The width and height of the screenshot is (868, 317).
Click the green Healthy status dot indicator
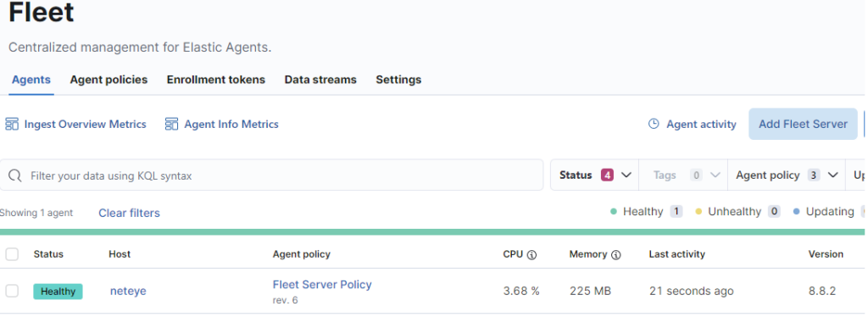tap(614, 211)
